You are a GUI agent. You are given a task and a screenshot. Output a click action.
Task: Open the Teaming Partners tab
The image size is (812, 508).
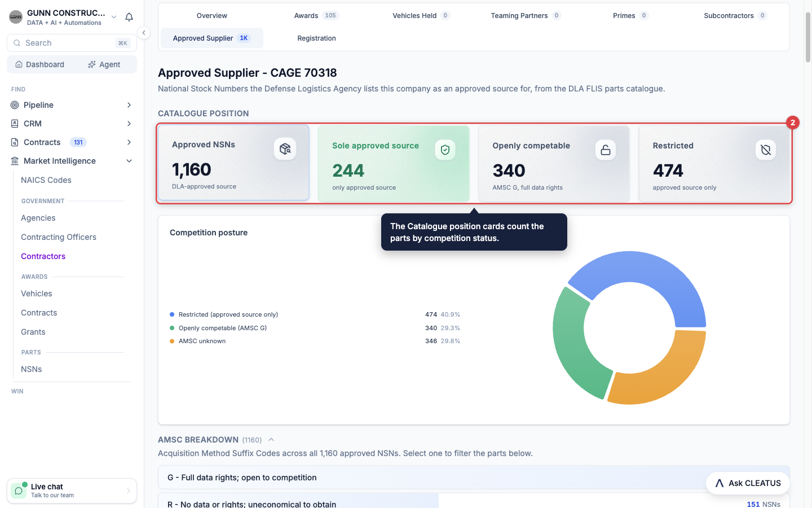(526, 16)
